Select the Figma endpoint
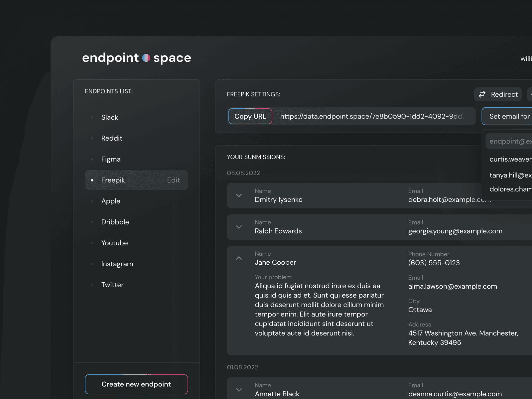Viewport: 532px width, 399px height. pos(136,159)
